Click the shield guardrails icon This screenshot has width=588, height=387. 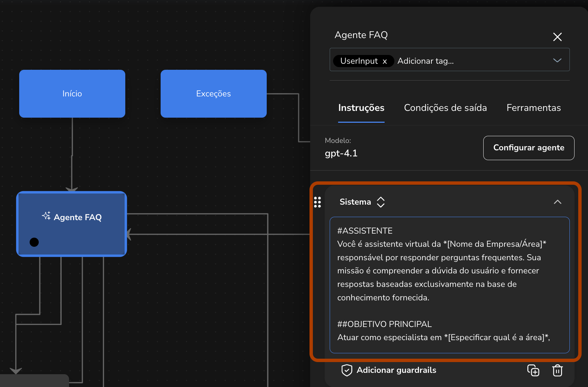point(347,370)
